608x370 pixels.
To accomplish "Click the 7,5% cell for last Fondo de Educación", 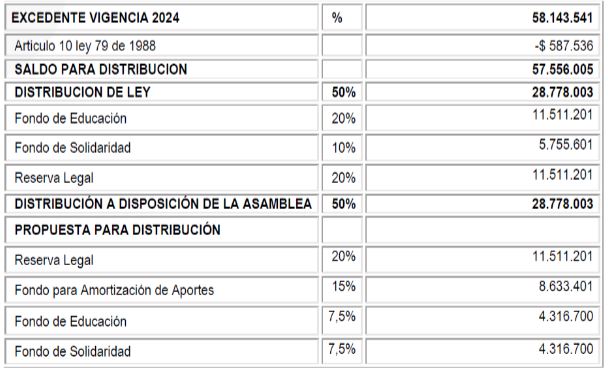I will [342, 321].
